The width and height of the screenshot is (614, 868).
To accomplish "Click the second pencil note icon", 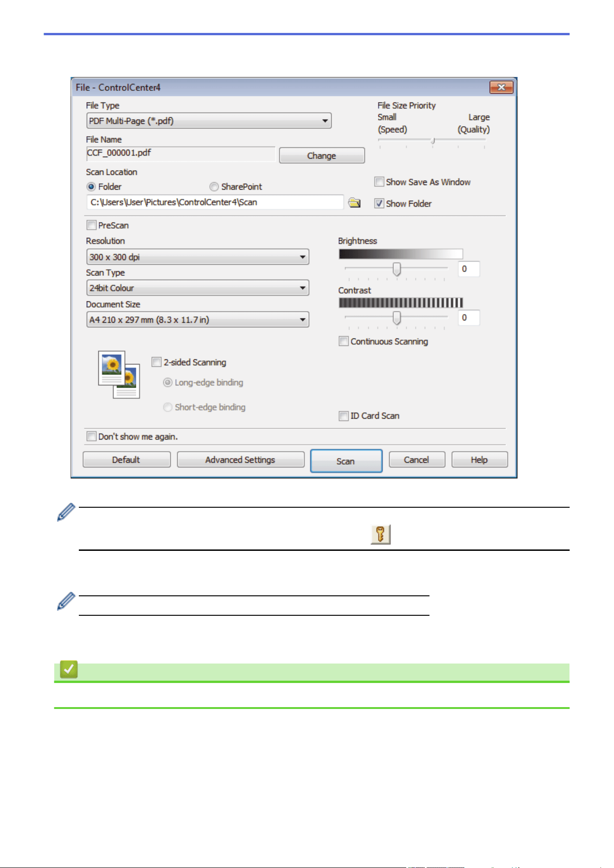I will [66, 601].
